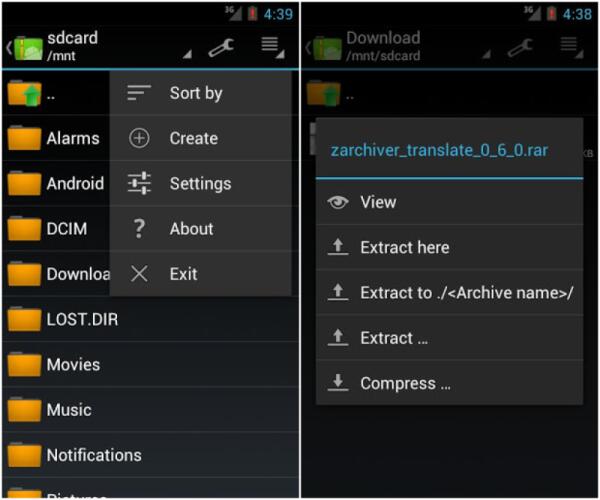600x500 pixels.
Task: Click the About question mark icon
Action: [140, 228]
